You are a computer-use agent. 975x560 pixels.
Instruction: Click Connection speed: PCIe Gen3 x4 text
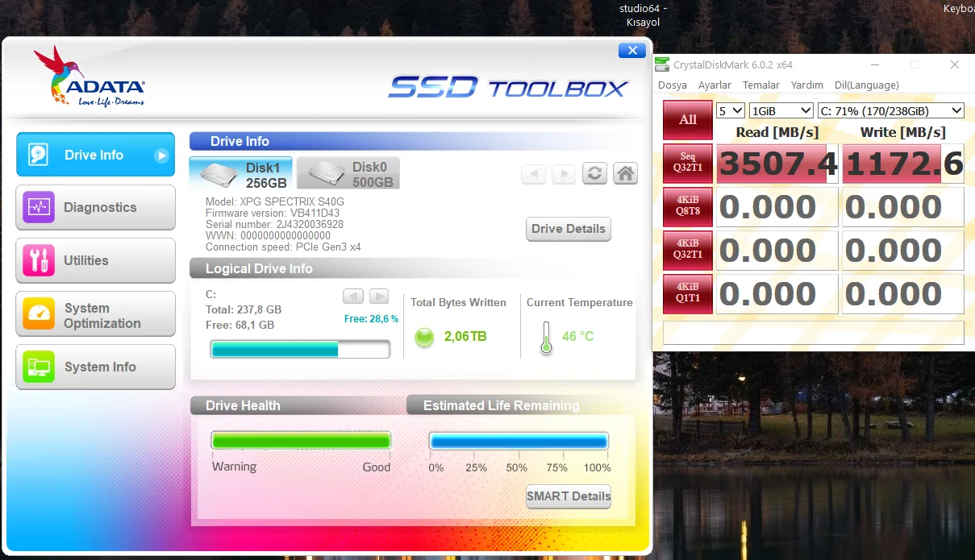[x=283, y=247]
